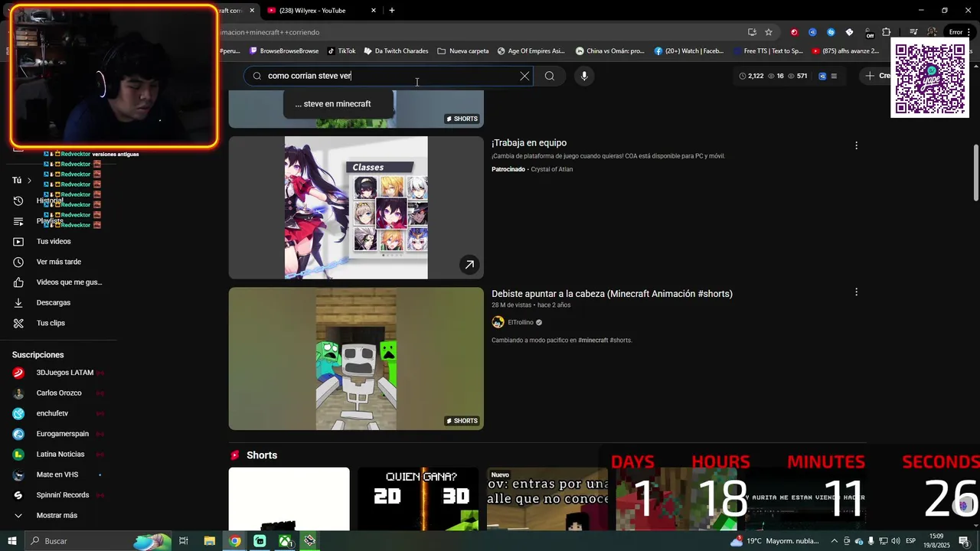Image resolution: width=980 pixels, height=551 pixels.
Task: Open Carlos Orozco subscription
Action: point(58,393)
